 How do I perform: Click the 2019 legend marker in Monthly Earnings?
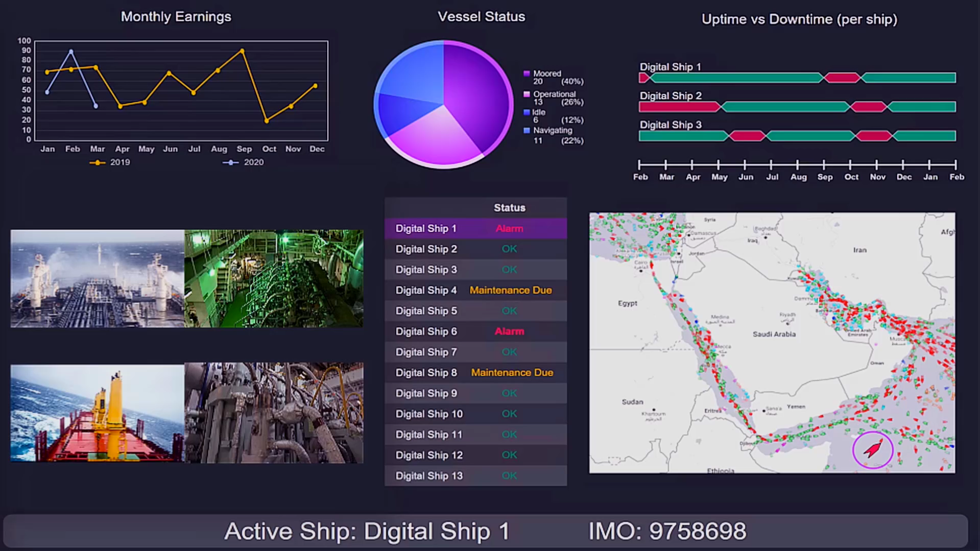point(97,162)
